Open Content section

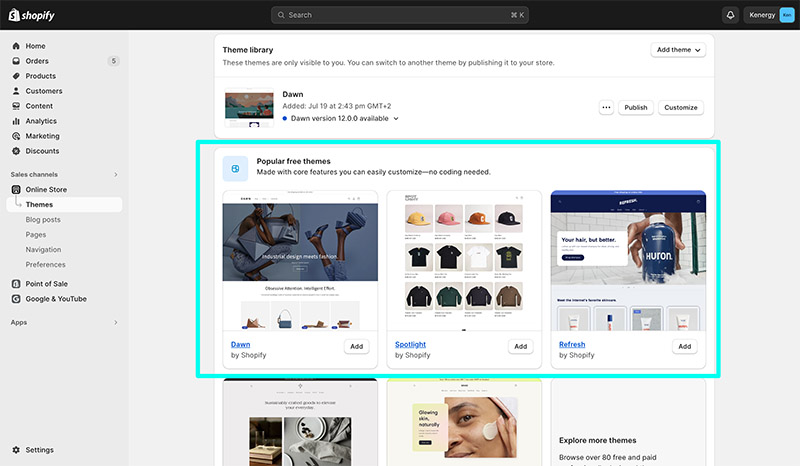(39, 106)
